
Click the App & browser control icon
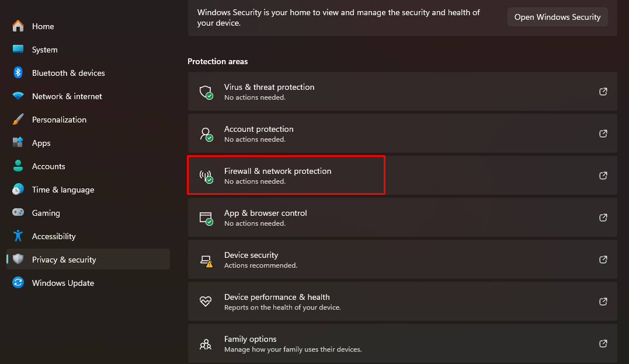(x=206, y=218)
